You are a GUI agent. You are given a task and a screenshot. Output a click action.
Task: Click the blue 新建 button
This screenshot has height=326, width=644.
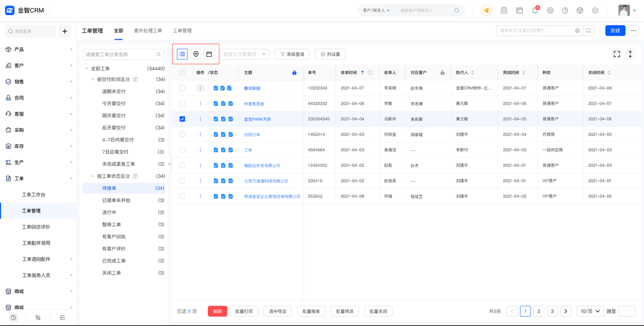pos(615,31)
